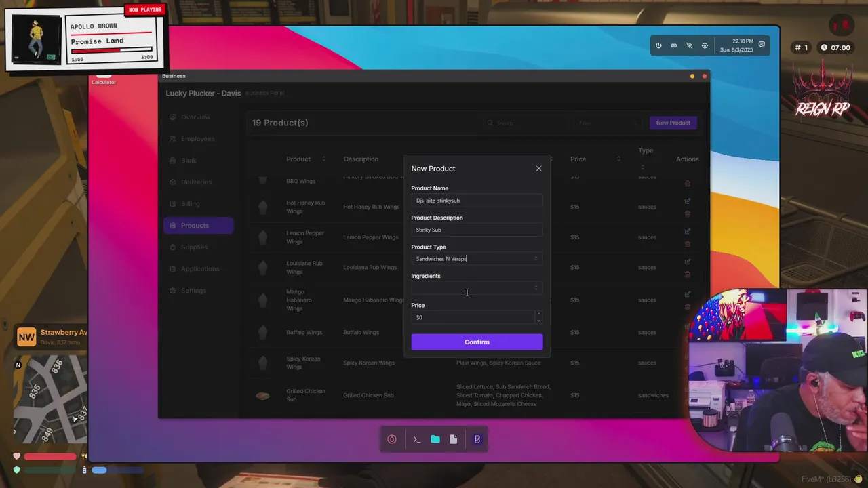Open the Product Type dropdown
Image resolution: width=868 pixels, height=488 pixels.
[x=477, y=259]
